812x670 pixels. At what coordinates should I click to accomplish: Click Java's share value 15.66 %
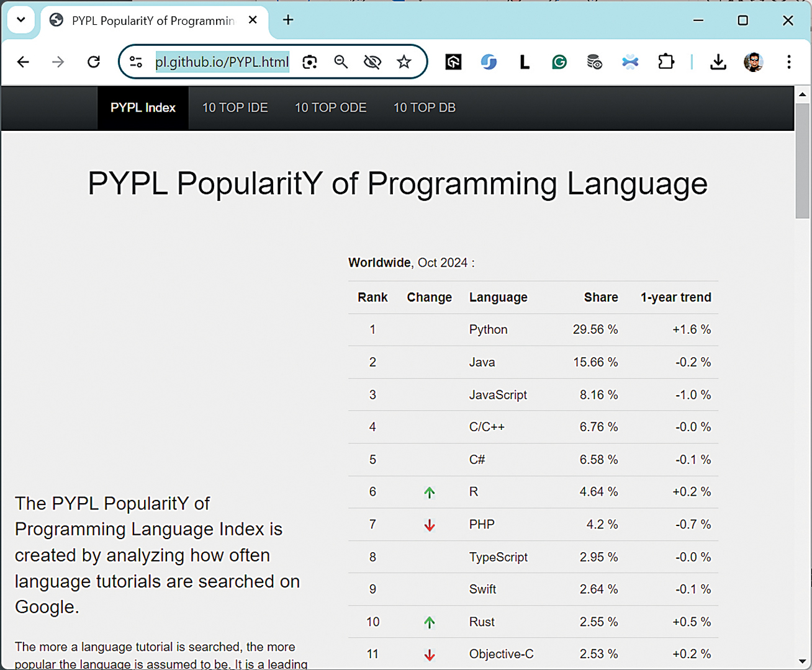coord(595,362)
